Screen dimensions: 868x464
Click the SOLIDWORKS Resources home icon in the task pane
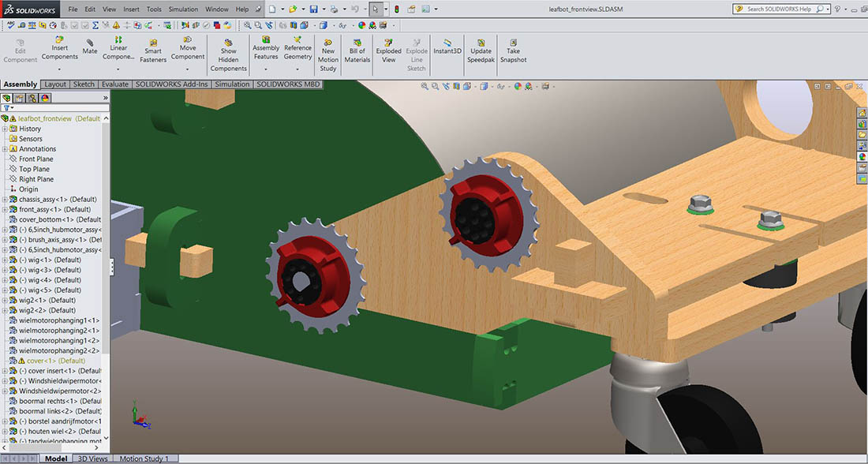click(x=862, y=113)
